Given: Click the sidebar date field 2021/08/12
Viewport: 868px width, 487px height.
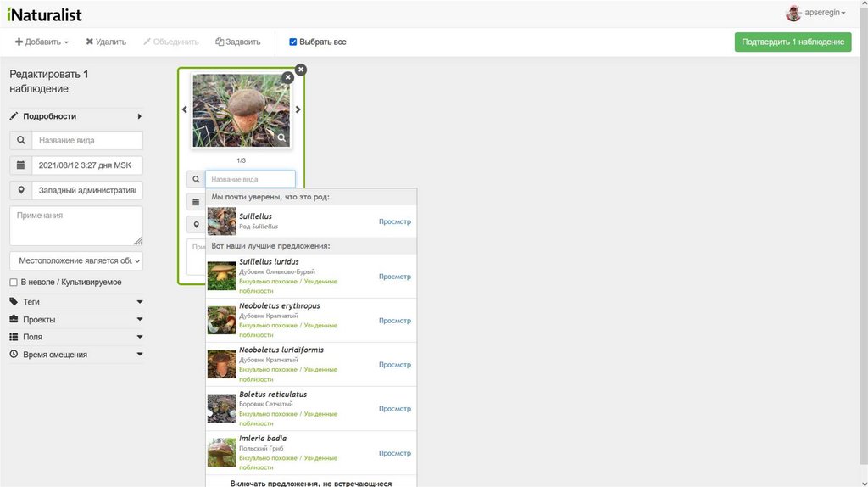Looking at the screenshot, I should click(x=87, y=165).
